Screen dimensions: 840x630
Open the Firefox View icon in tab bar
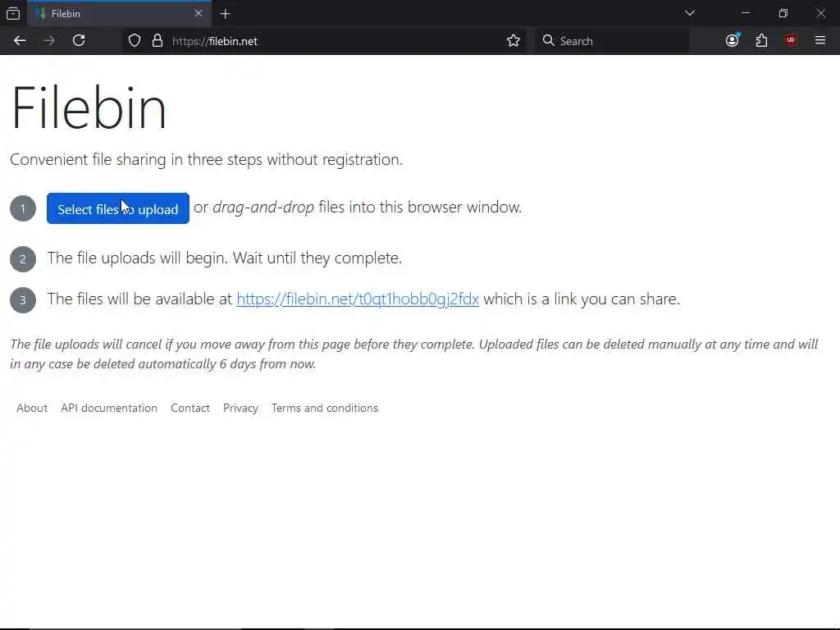13,13
